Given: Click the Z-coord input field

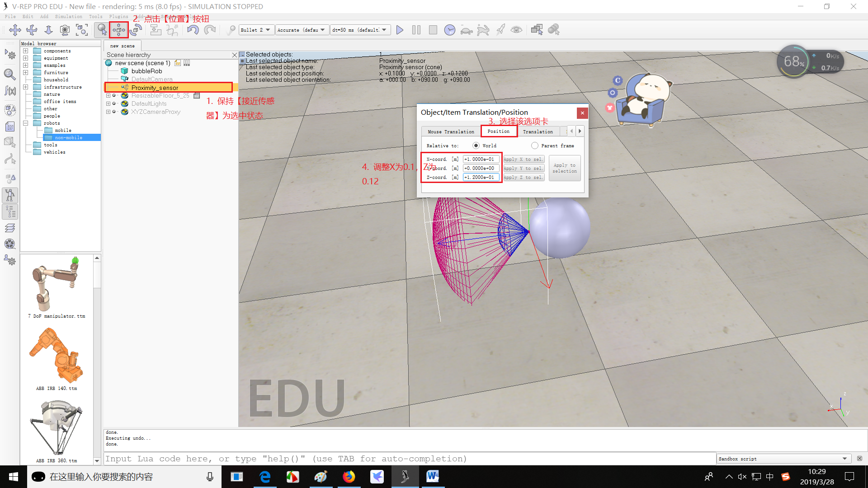Looking at the screenshot, I should coord(481,177).
